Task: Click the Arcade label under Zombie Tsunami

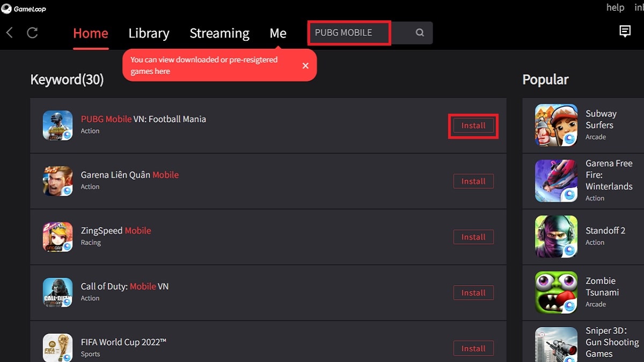Action: pyautogui.click(x=596, y=304)
